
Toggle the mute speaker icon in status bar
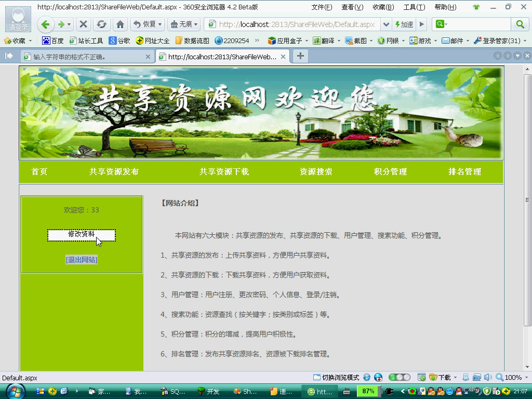tap(488, 378)
